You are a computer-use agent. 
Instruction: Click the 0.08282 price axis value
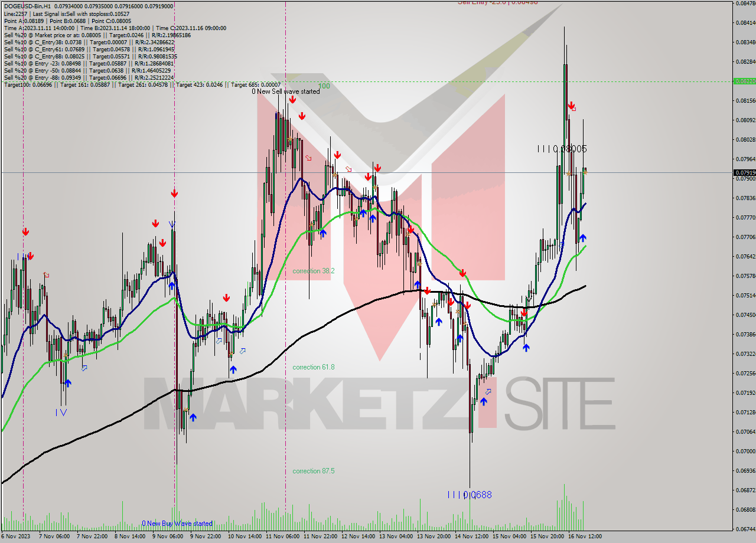pos(745,61)
